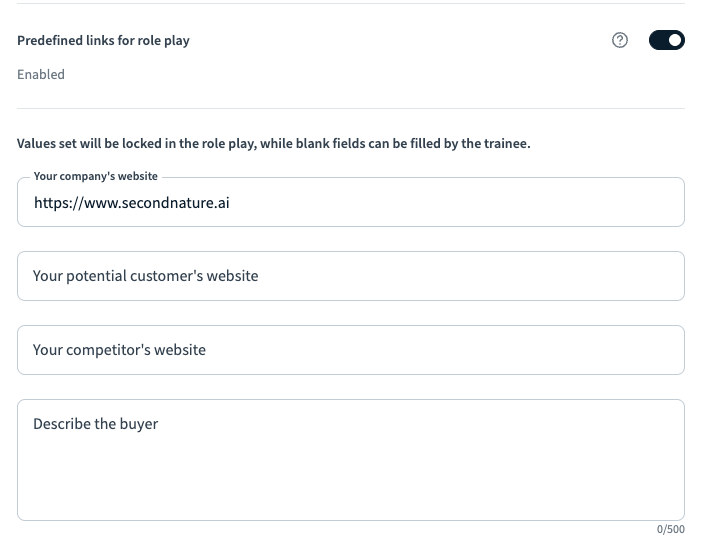Click the divider line below the Enabled text
Viewport: 702px width, 545px height.
350,108
